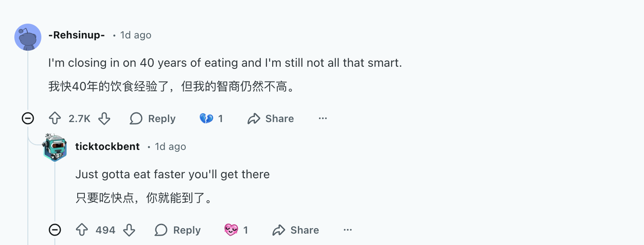Collapse ticktockbent's reply thread
This screenshot has height=245, width=644.
55,230
